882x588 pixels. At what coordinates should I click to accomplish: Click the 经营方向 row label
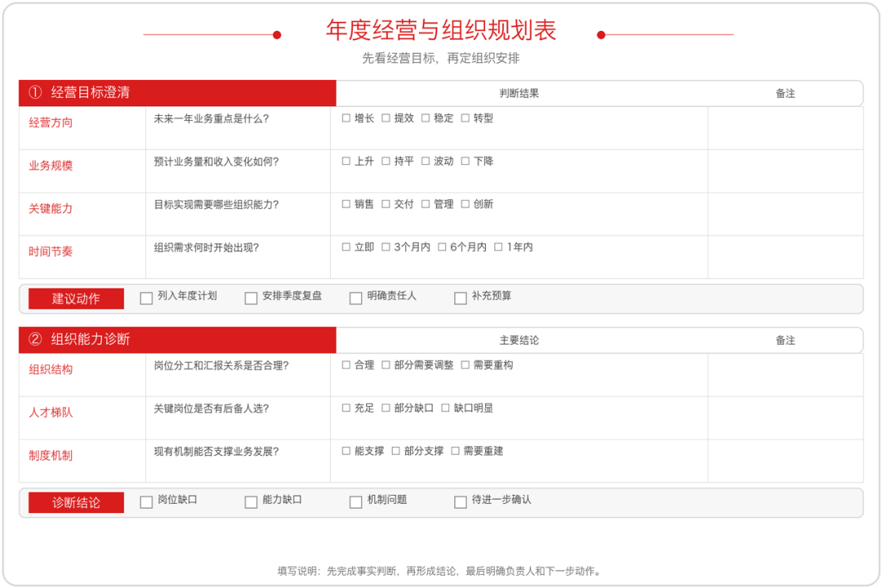[51, 122]
